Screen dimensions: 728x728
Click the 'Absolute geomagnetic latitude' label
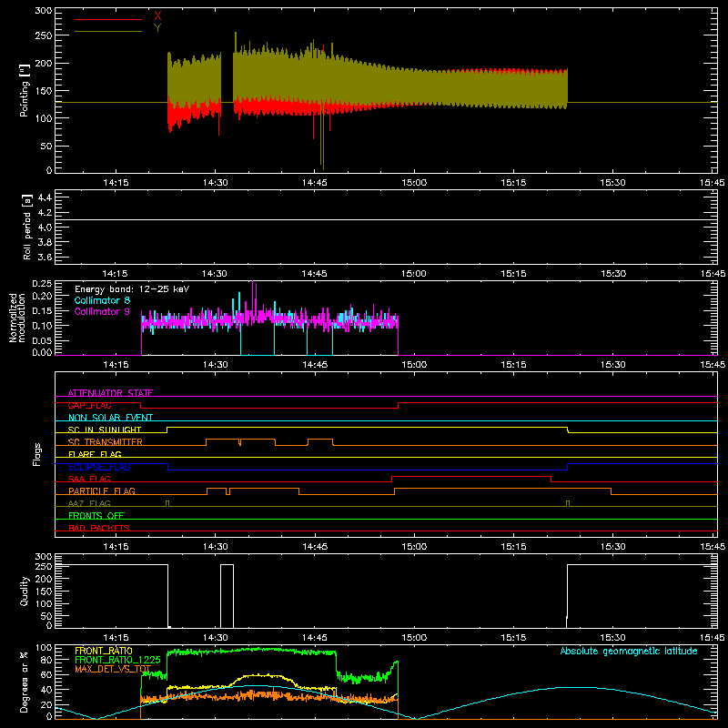pos(629,651)
